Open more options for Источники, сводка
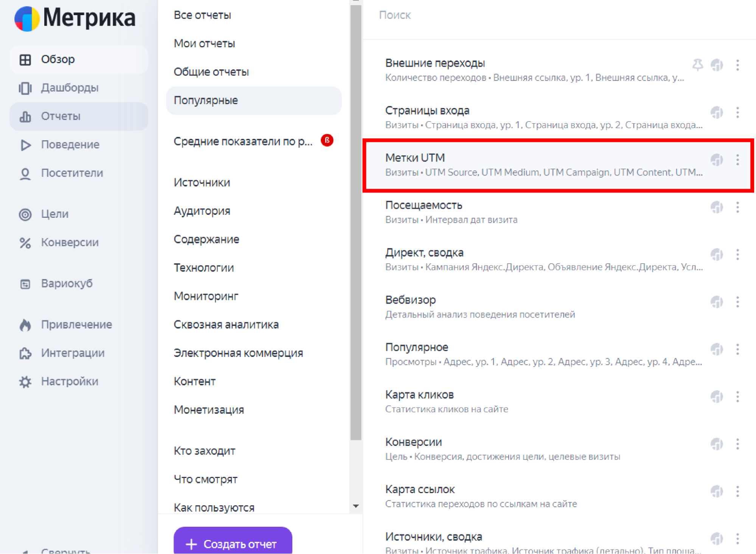This screenshot has width=756, height=554. (737, 539)
